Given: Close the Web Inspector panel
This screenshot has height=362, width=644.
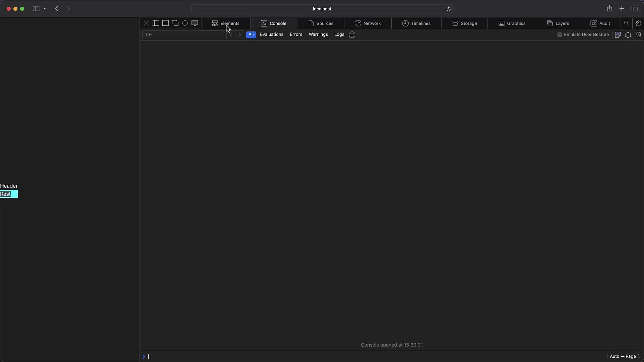Looking at the screenshot, I should pyautogui.click(x=146, y=23).
